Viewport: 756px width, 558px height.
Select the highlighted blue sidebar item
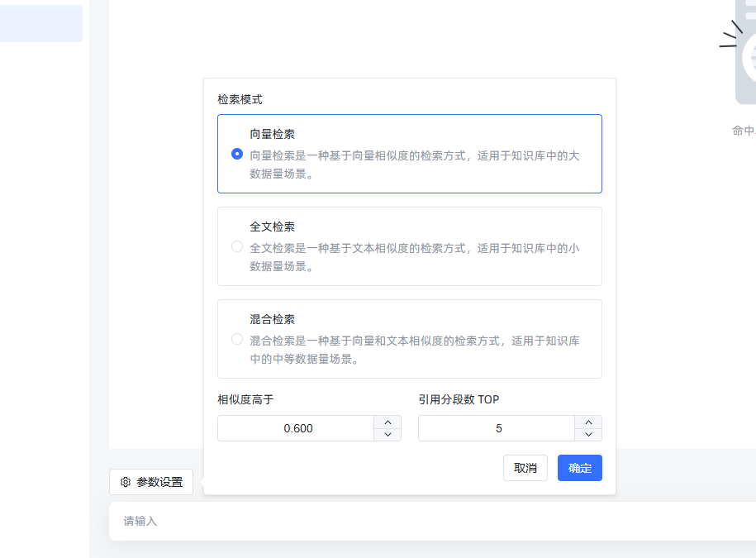(x=41, y=23)
